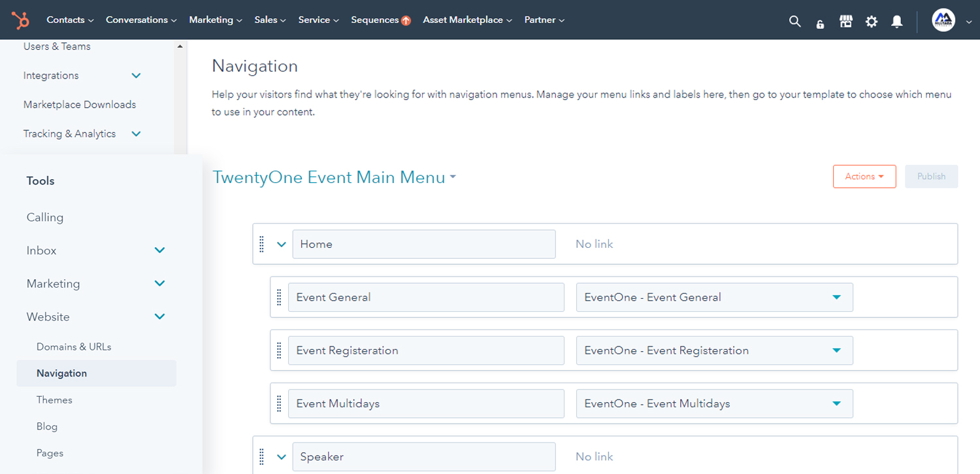Click the sidebar scrollbar up arrow
The height and width of the screenshot is (474, 980).
pos(180,46)
